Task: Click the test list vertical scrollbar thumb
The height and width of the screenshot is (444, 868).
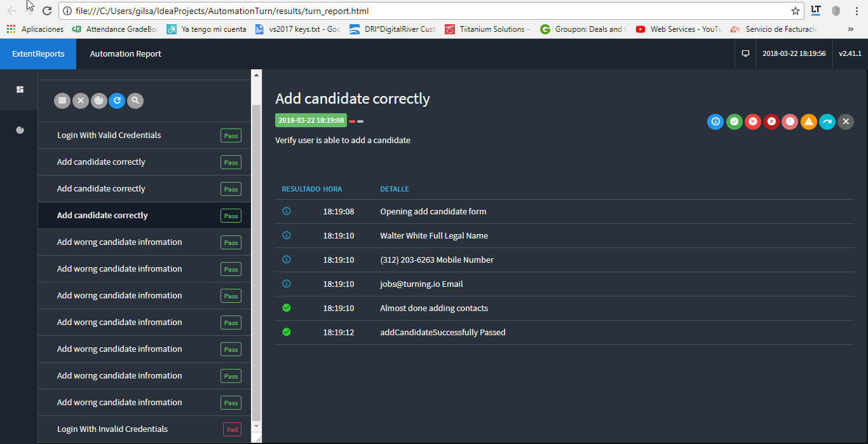Action: 257,263
